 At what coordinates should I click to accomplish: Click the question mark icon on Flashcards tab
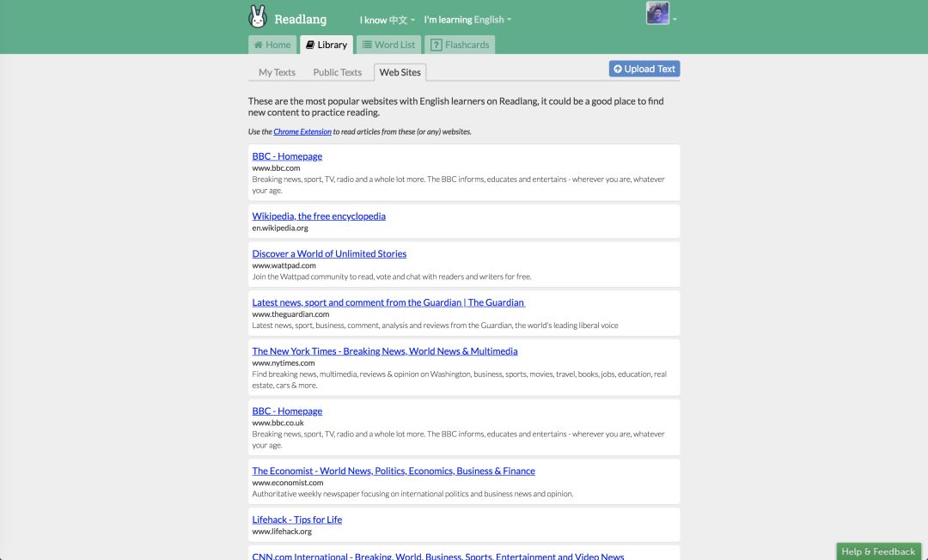coord(437,45)
